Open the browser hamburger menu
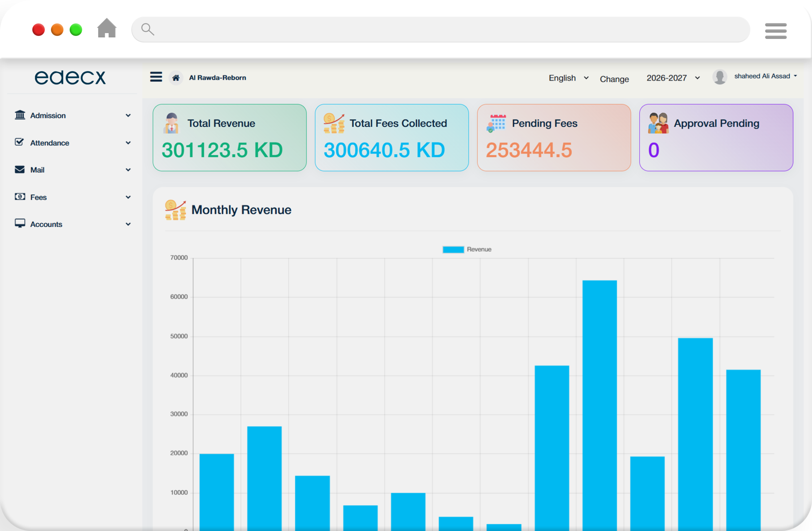Image resolution: width=812 pixels, height=531 pixels. coord(776,31)
